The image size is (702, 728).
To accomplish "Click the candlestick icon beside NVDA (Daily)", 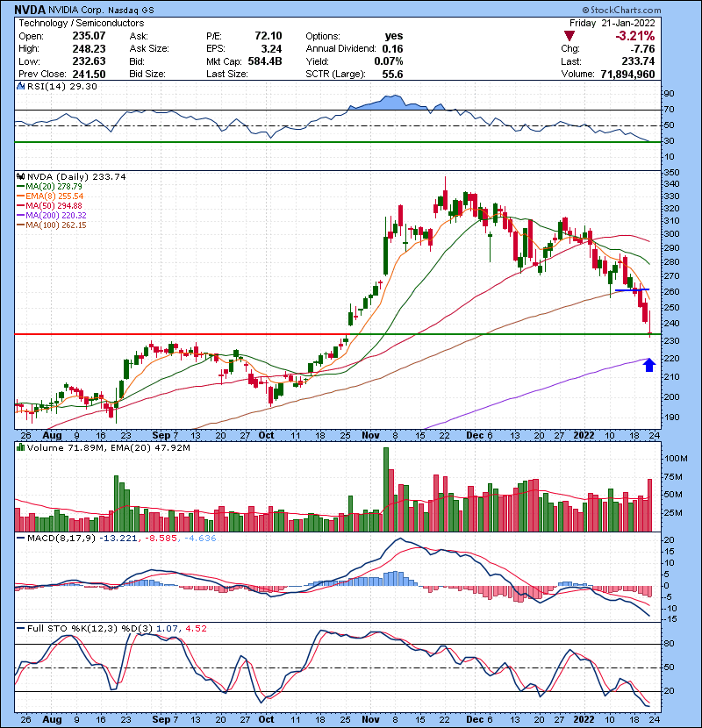I will pyautogui.click(x=20, y=177).
